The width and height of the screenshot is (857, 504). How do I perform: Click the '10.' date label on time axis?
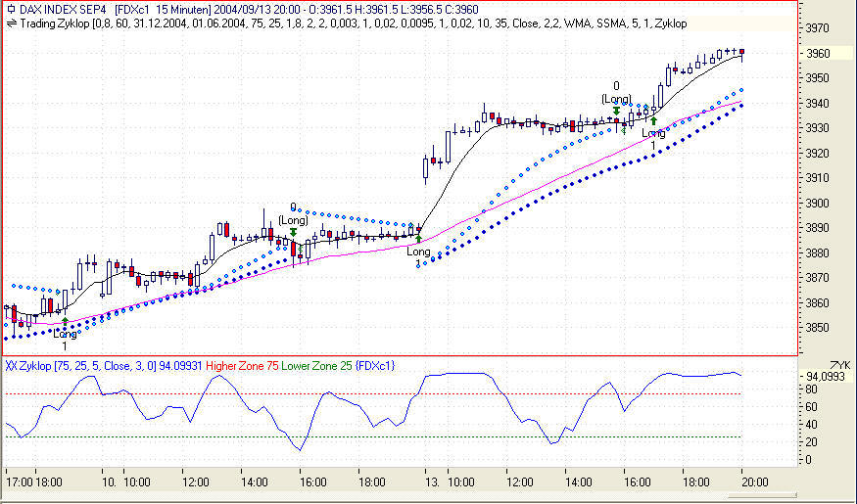110,482
